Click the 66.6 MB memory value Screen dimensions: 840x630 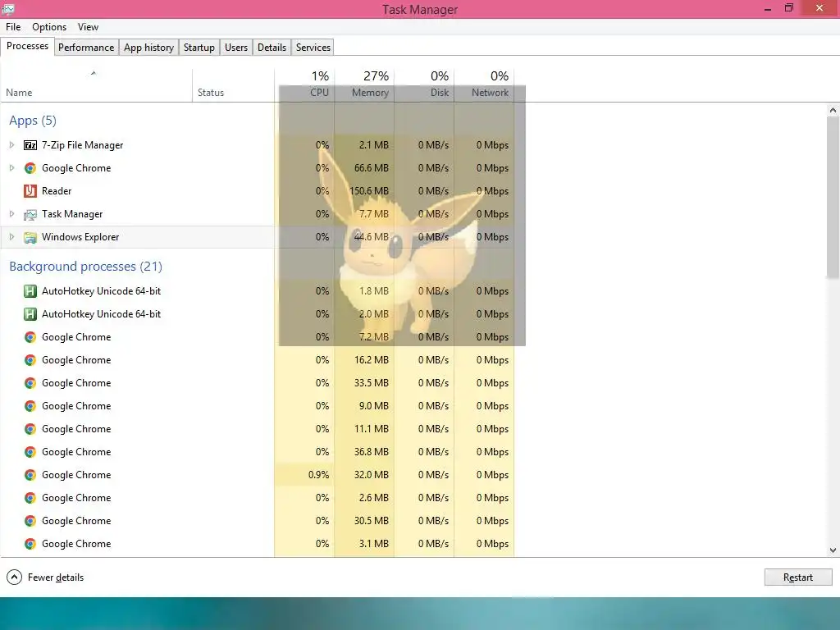click(x=372, y=168)
